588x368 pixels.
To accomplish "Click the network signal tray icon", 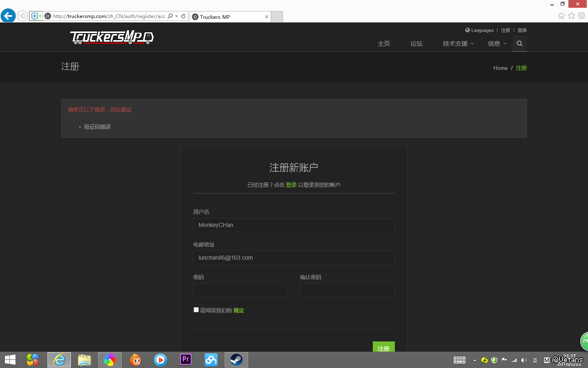I will [514, 360].
